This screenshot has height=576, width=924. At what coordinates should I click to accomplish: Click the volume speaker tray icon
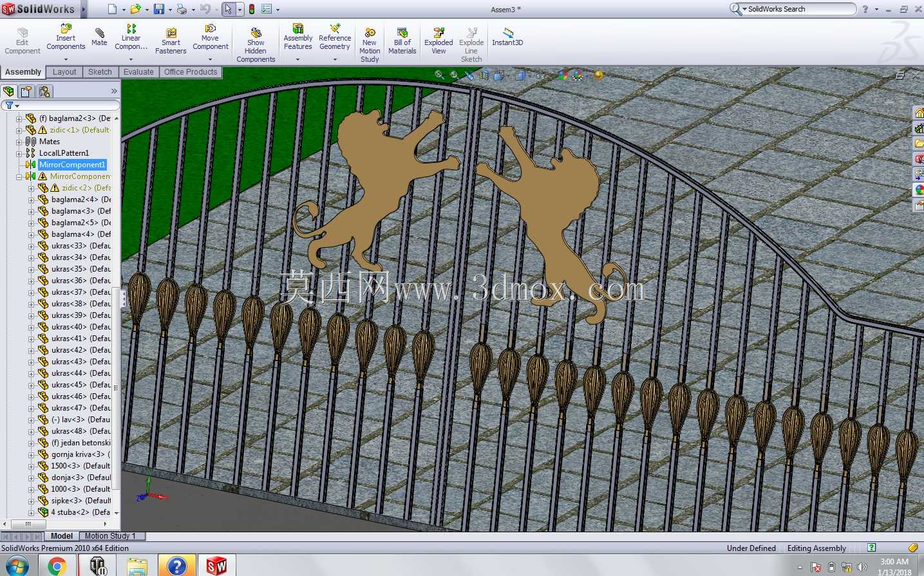click(x=862, y=568)
